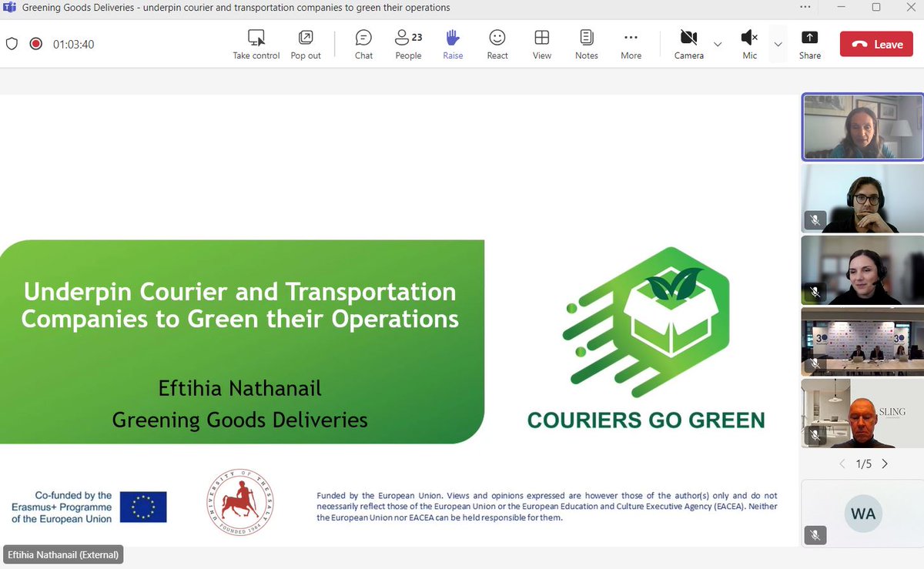Select the conference room video tile

tap(862, 342)
